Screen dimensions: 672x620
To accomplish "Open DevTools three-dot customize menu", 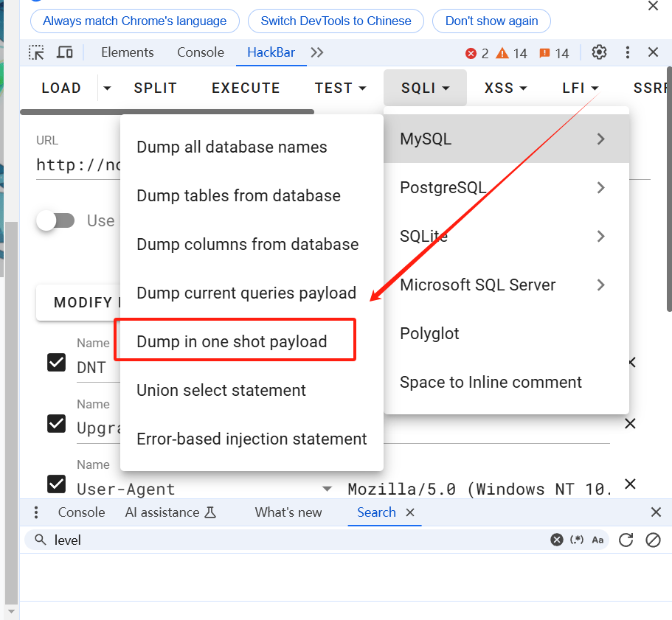I will tap(628, 52).
